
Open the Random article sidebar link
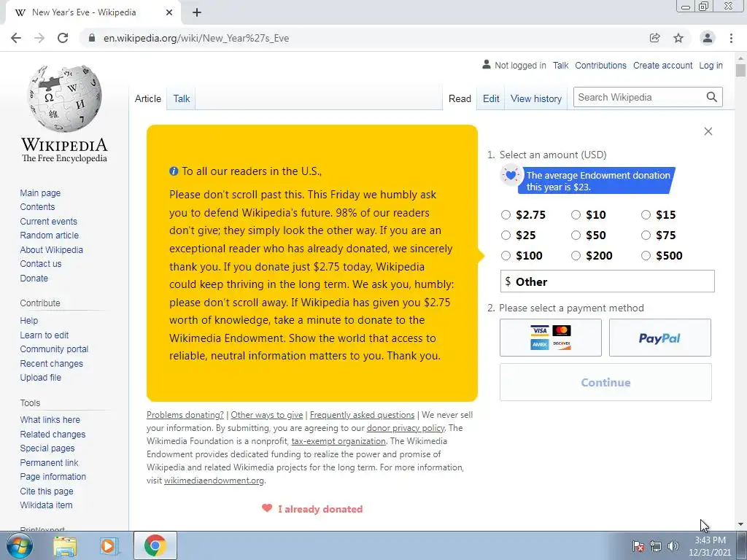click(x=49, y=236)
